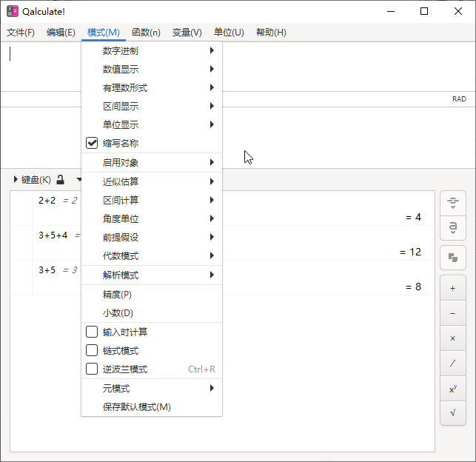Click the result = 12 in history
Image resolution: width=476 pixels, height=462 pixels.
410,252
